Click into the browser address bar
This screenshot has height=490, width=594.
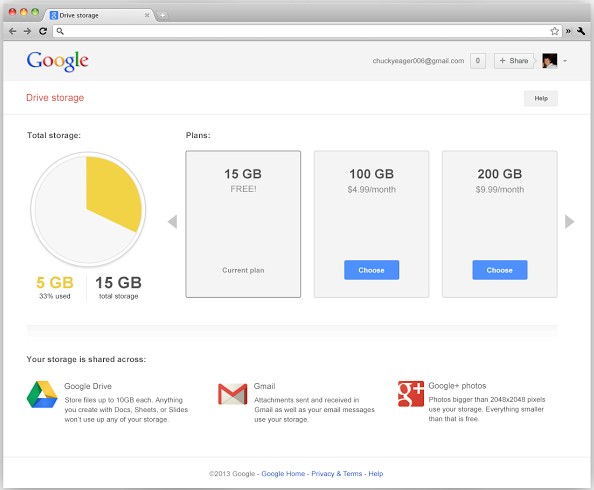(303, 31)
